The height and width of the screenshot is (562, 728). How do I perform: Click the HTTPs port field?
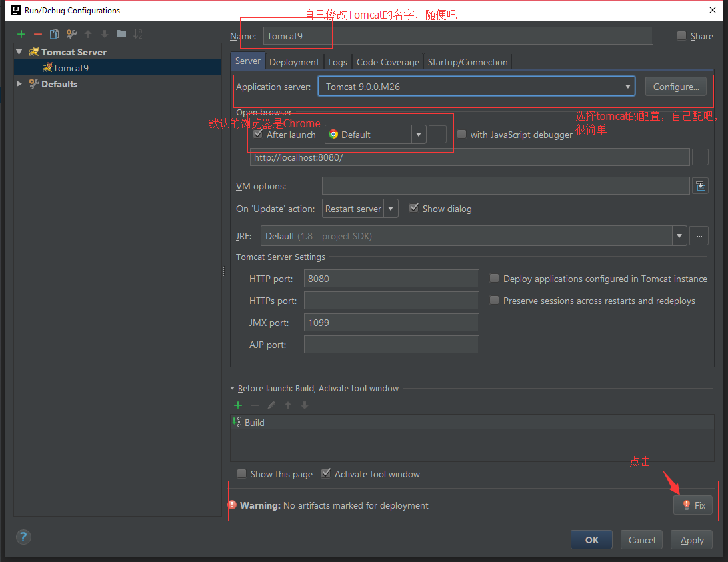point(391,301)
